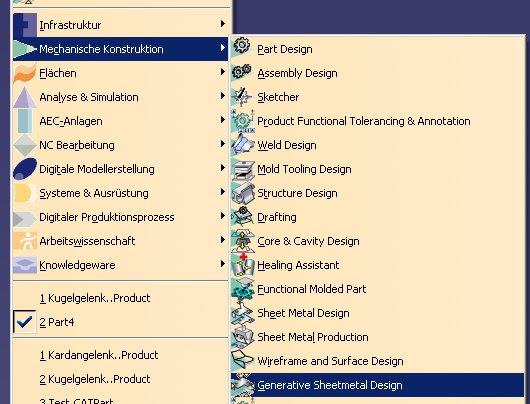Viewport: 530px width, 404px height.
Task: Click the Assembly Design double-gear icon
Action: coord(242,72)
